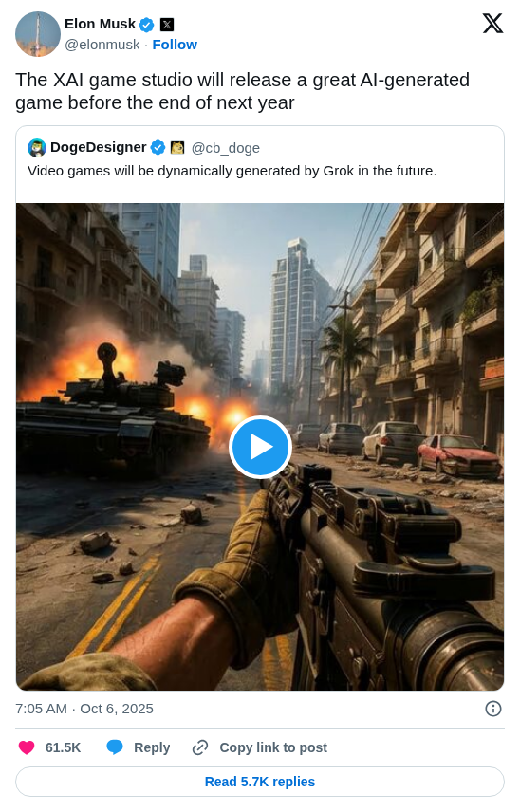Click Elon Musk's blue verified checkmark badge
Viewport: 520px width, 812px height.
point(147,25)
